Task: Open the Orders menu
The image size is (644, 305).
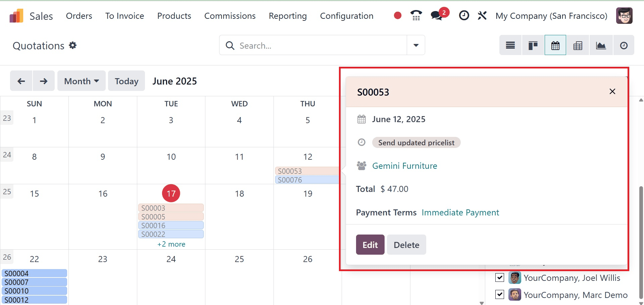Action: pyautogui.click(x=79, y=16)
